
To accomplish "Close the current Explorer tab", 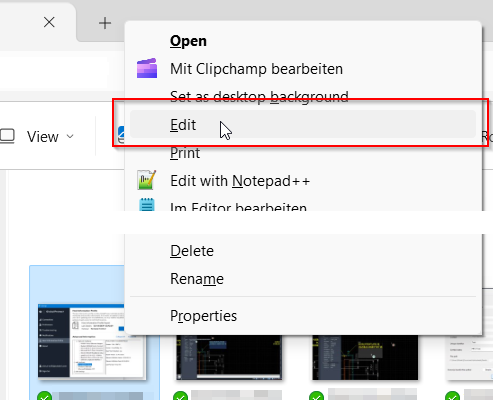I will click(49, 23).
